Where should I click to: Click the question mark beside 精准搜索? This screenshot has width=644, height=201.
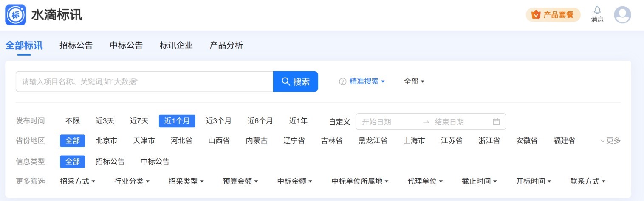click(x=342, y=81)
